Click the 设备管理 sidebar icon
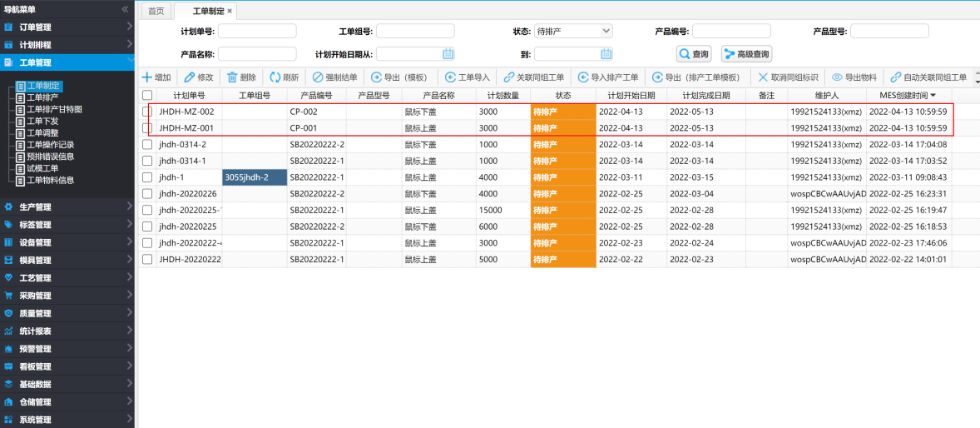The height and width of the screenshot is (428, 980). (9, 242)
